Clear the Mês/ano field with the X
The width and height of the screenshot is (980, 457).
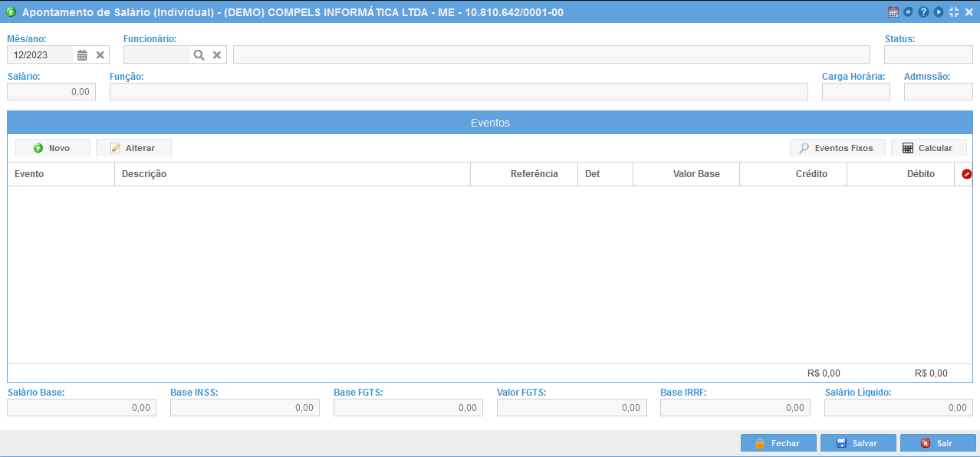coord(100,54)
